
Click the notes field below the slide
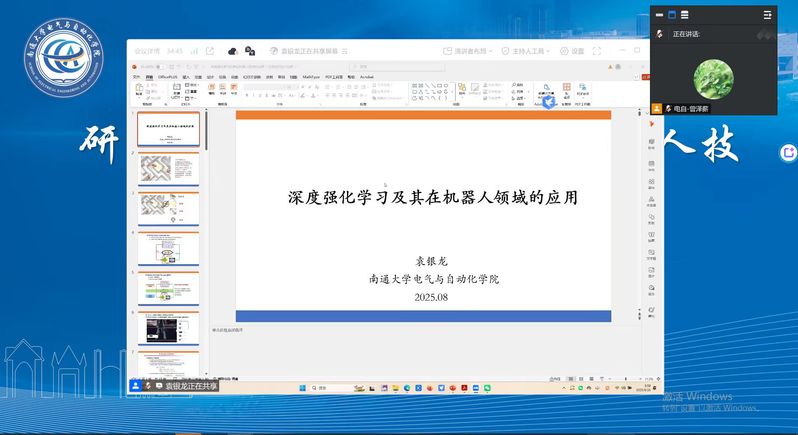[420, 329]
